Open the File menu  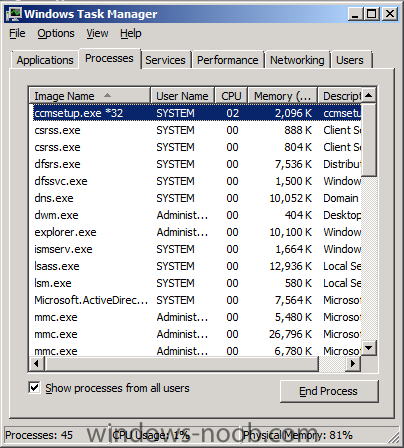coord(17,33)
